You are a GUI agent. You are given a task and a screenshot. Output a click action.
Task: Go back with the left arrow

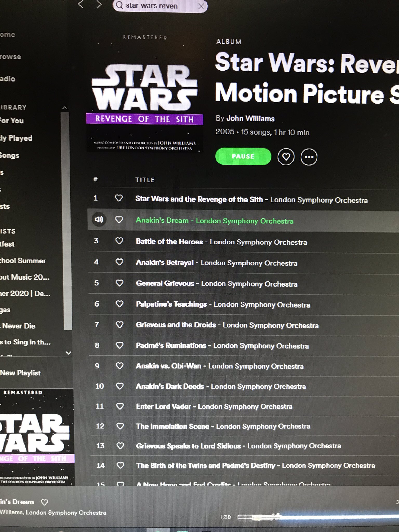click(x=81, y=4)
